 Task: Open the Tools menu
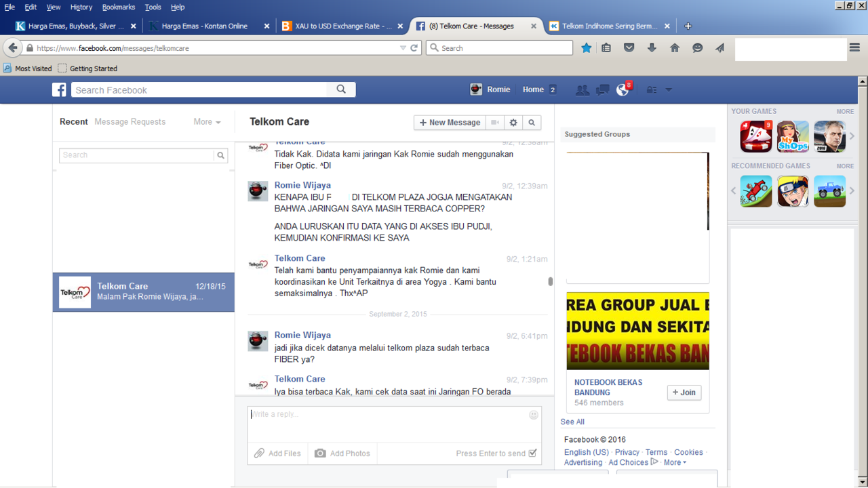click(153, 7)
